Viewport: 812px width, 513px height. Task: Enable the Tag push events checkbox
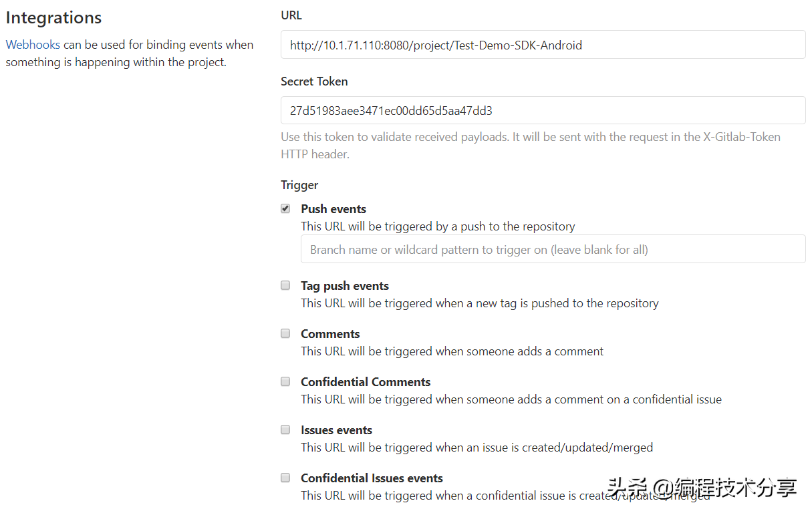coord(285,285)
